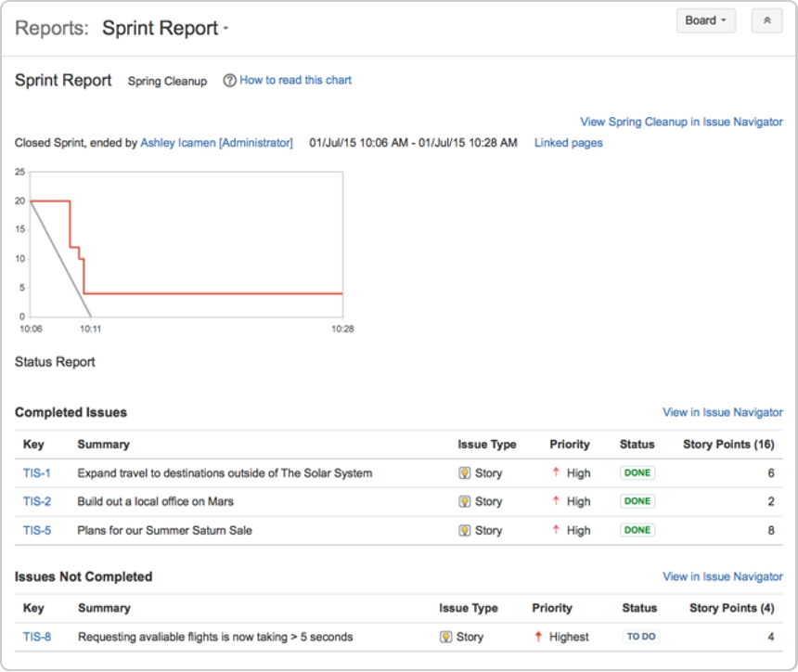The width and height of the screenshot is (798, 672).
Task: View Issues Not Completed in Issue Navigator
Action: [722, 576]
